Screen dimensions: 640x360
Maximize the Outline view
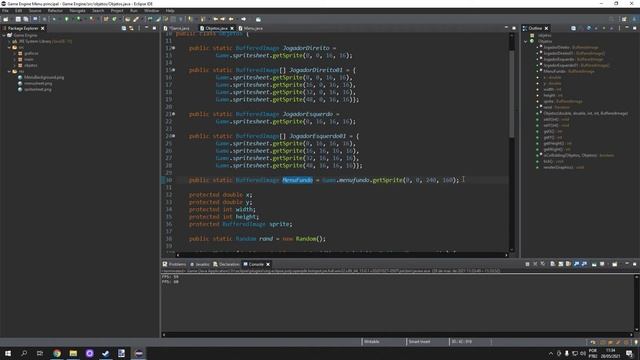point(635,28)
